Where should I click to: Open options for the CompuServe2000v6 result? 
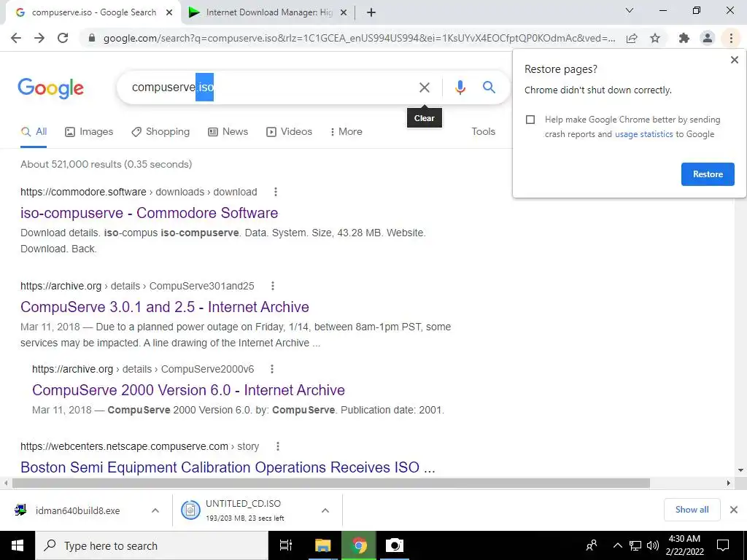[x=272, y=369]
